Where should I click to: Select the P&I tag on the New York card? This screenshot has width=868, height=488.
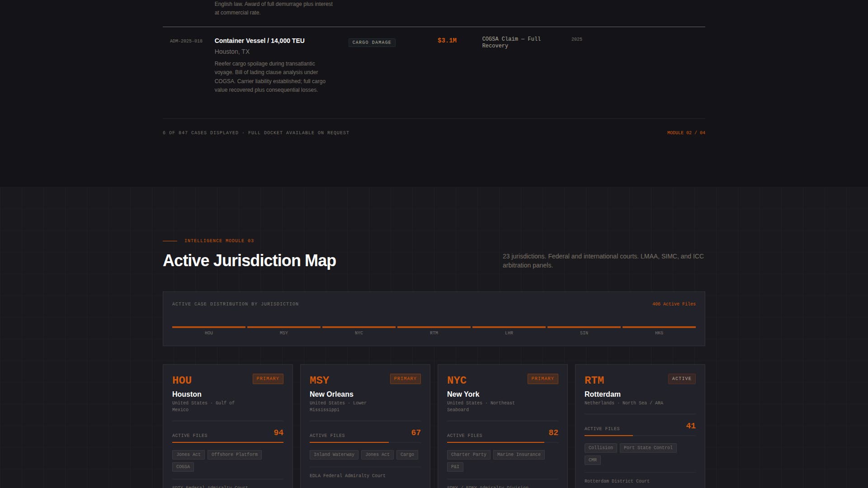455,467
